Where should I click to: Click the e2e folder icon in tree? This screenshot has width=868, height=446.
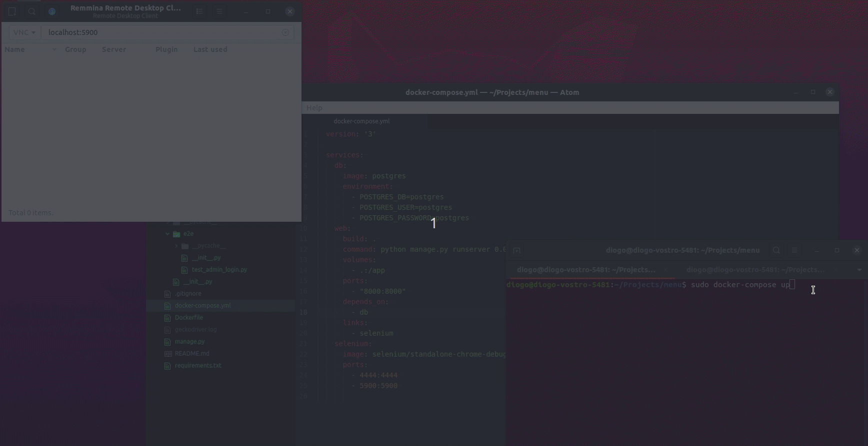tap(176, 234)
